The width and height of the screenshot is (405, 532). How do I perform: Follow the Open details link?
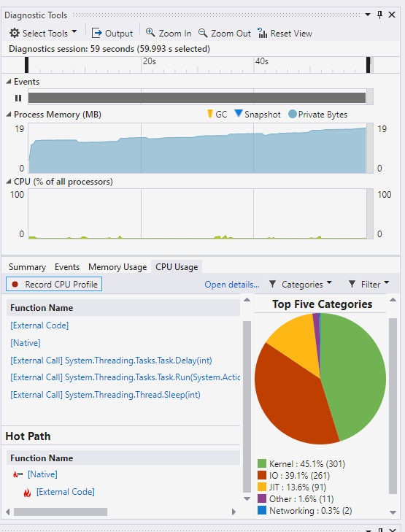(x=231, y=285)
